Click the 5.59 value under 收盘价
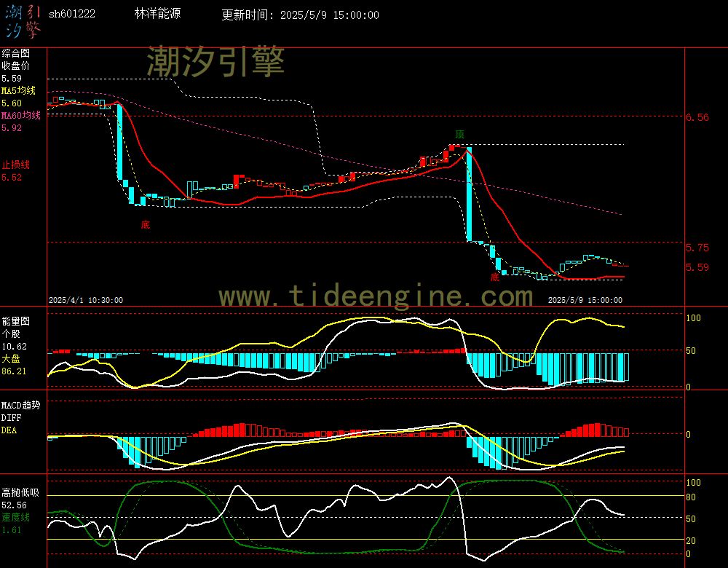Image resolution: width=728 pixels, height=568 pixels. [12, 79]
